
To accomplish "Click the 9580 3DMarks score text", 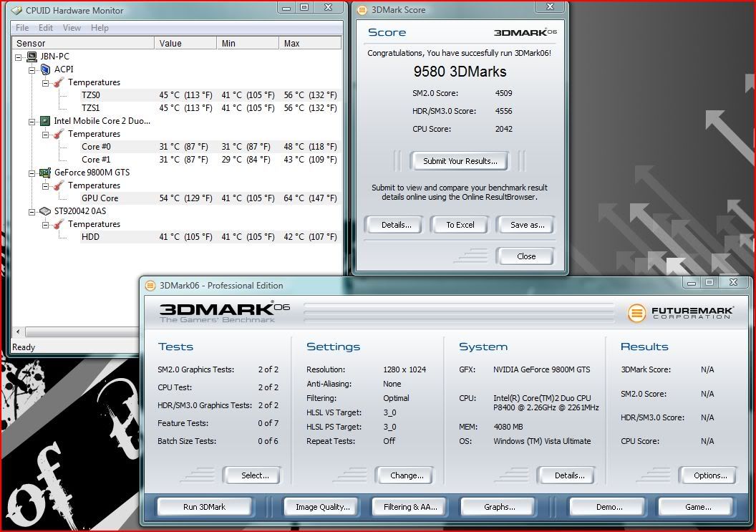I will [x=460, y=72].
